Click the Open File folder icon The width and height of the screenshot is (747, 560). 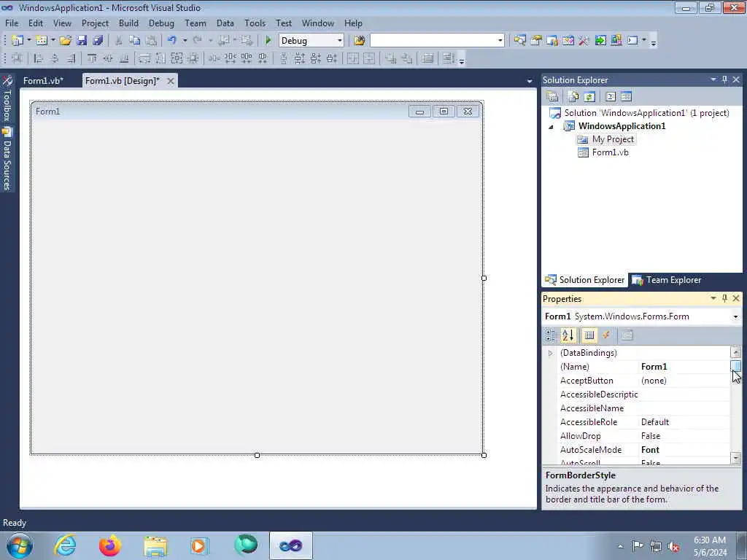point(65,41)
